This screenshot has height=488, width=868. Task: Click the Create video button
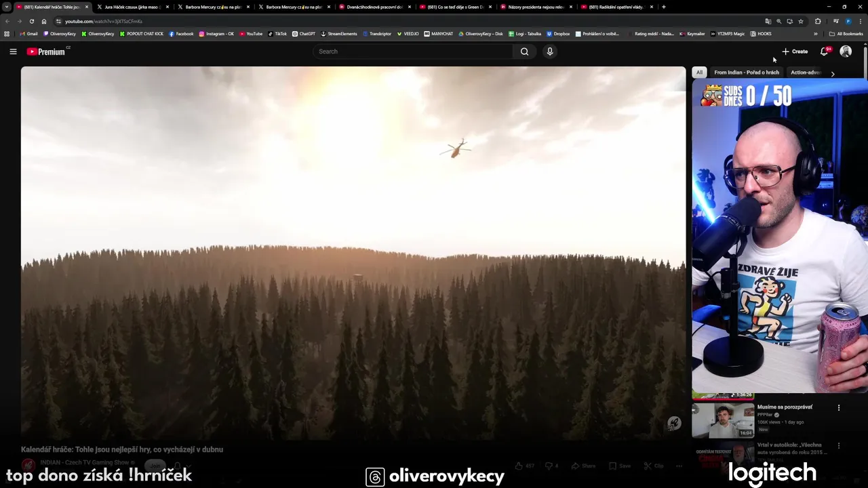tap(795, 52)
